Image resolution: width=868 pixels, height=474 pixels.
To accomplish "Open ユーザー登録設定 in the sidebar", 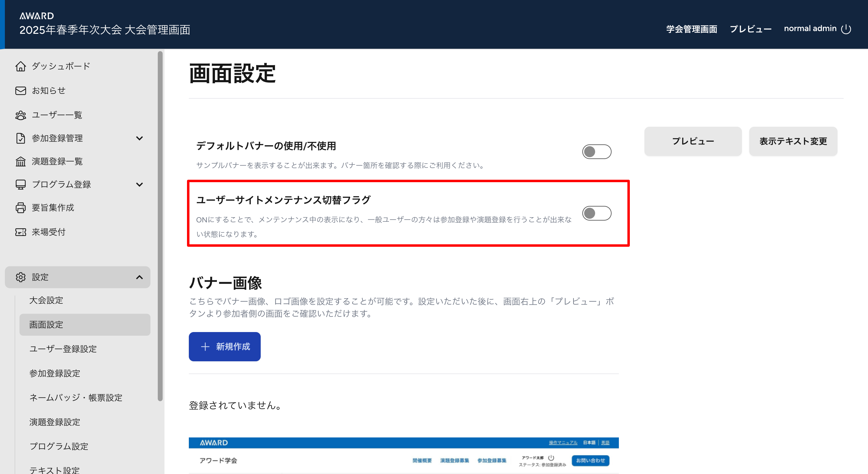I will 63,349.
